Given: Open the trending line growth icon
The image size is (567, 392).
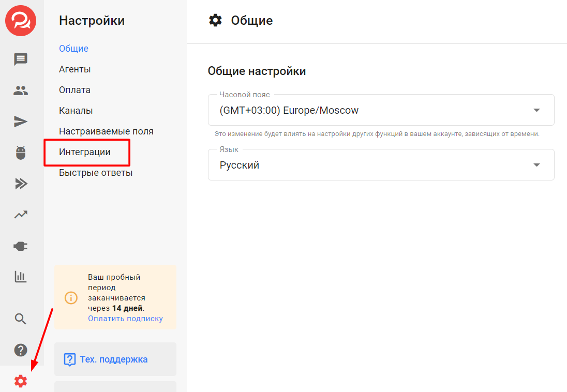Looking at the screenshot, I should pyautogui.click(x=21, y=215).
